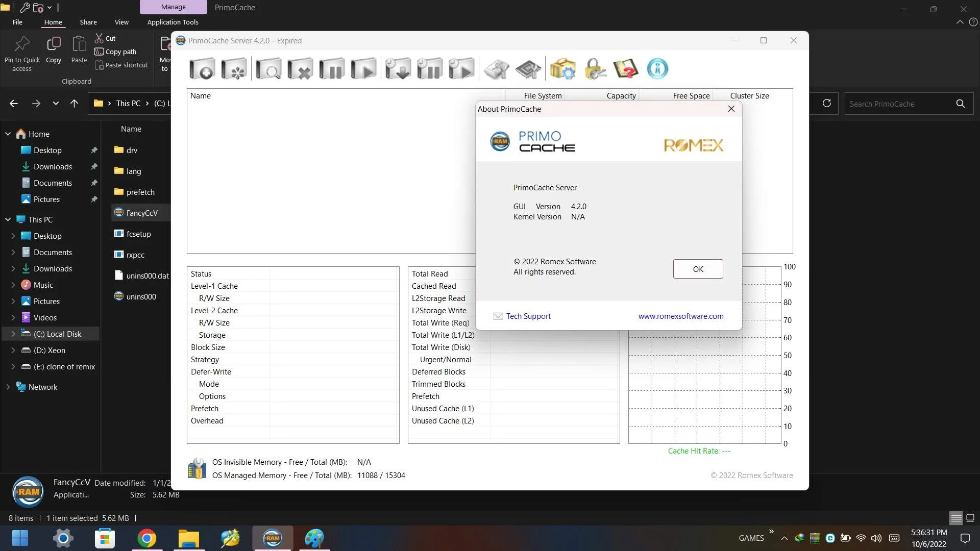
Task: Select the unins000.dat file
Action: point(141,275)
